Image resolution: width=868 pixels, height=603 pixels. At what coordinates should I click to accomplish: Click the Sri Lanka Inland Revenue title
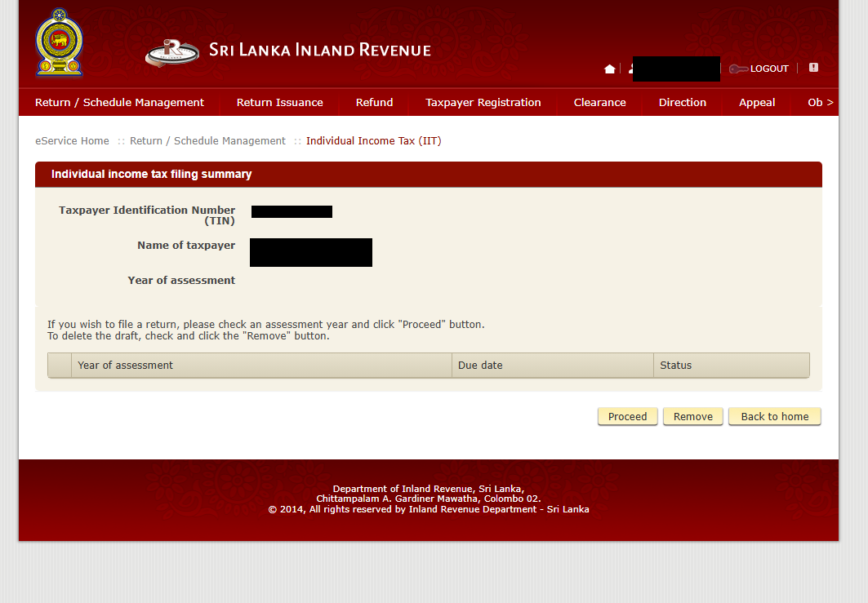coord(320,50)
